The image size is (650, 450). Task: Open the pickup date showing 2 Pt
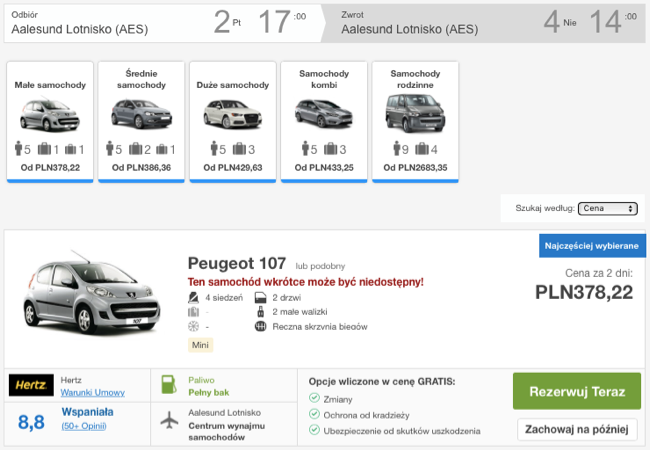(229, 21)
